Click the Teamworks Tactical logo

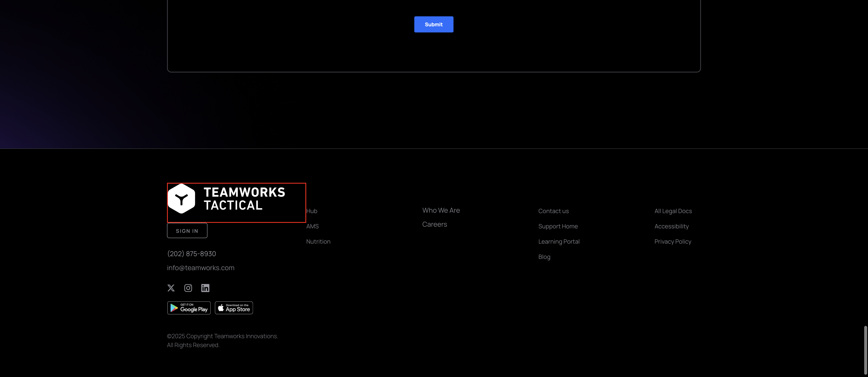click(236, 202)
